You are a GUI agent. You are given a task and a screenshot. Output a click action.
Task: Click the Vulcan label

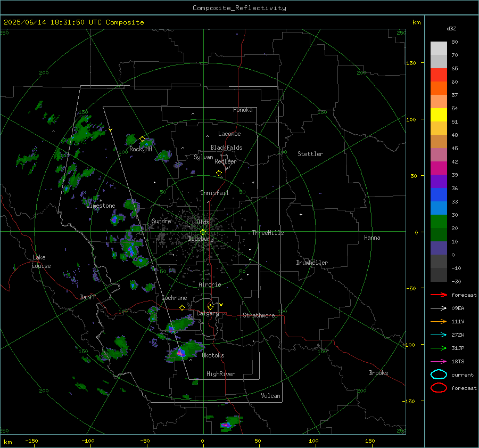271,396
